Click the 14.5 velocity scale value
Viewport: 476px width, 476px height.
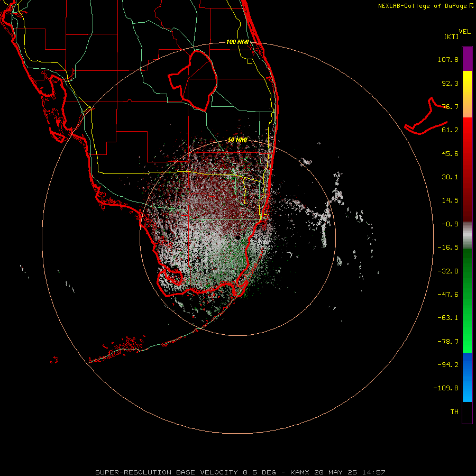click(x=450, y=200)
